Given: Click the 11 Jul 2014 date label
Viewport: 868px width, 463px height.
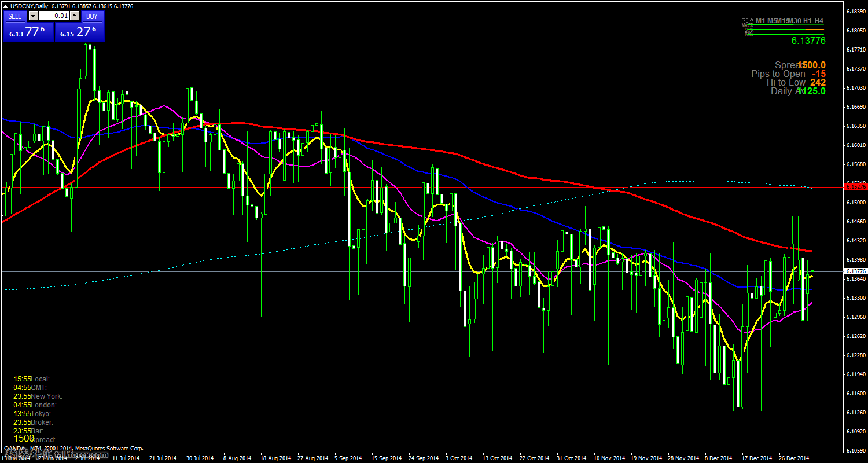Looking at the screenshot, I should click(126, 458).
